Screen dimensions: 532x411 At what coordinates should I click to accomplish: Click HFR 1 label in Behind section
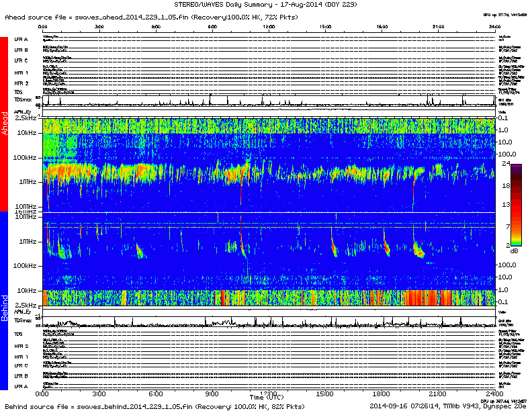click(21, 357)
